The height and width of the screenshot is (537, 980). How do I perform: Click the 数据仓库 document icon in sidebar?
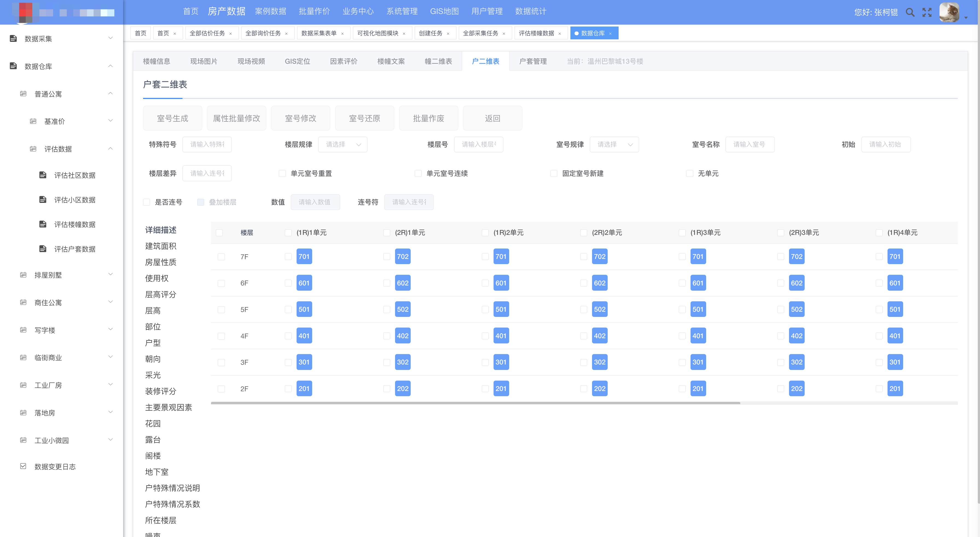coord(13,66)
